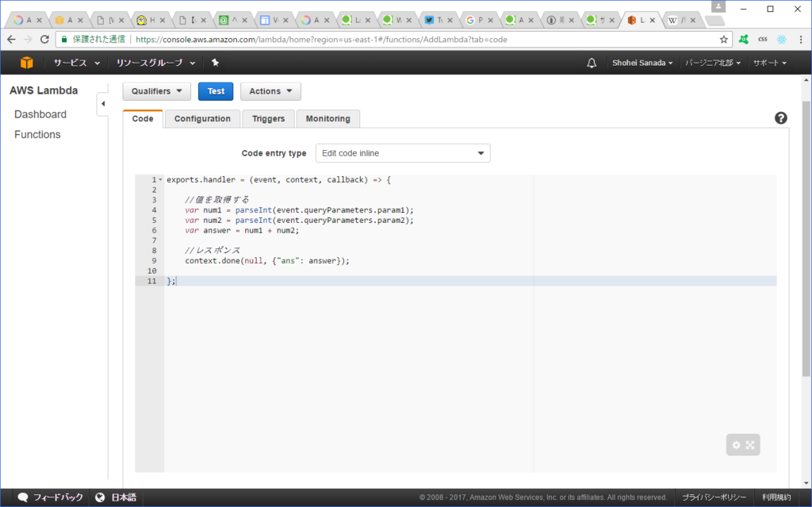This screenshot has width=812, height=507.
Task: Open the プライバシーポリシー link
Action: click(x=714, y=497)
